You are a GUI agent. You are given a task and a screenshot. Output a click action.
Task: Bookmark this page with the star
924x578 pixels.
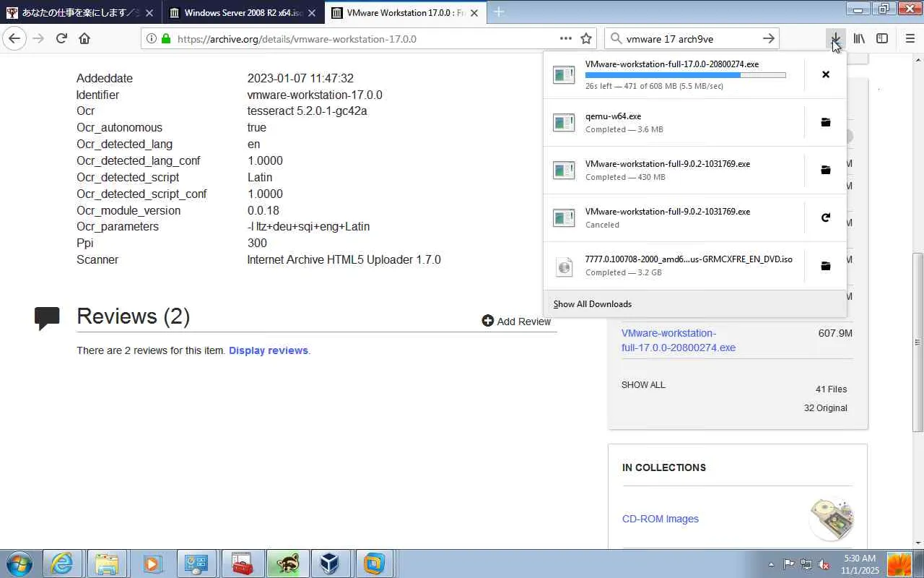(586, 39)
